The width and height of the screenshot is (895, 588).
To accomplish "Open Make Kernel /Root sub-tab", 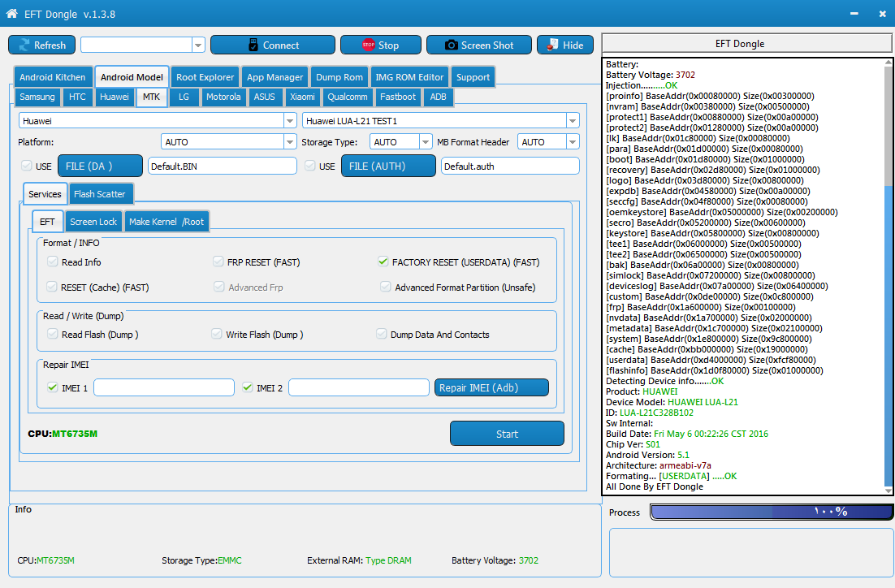I will [166, 222].
